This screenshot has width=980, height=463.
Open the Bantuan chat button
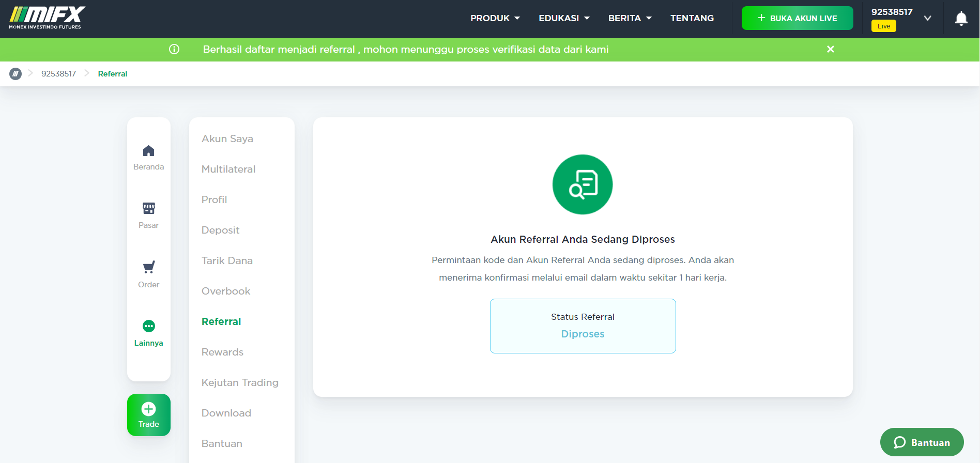point(922,442)
